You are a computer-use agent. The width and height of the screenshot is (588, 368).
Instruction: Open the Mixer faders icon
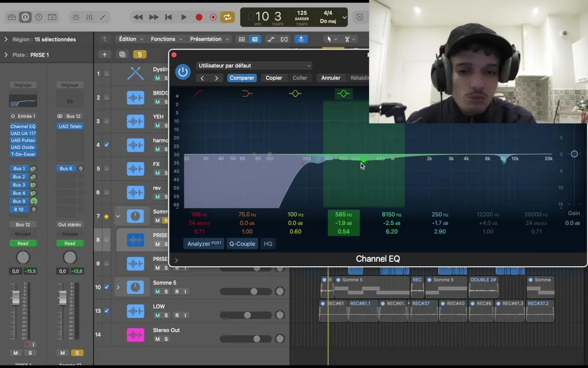click(89, 17)
